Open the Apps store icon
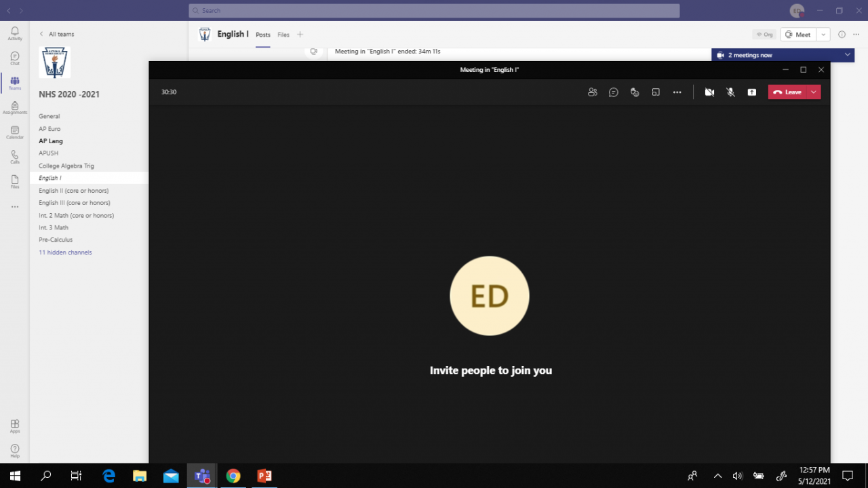Screen dimensions: 868x488 point(15,426)
